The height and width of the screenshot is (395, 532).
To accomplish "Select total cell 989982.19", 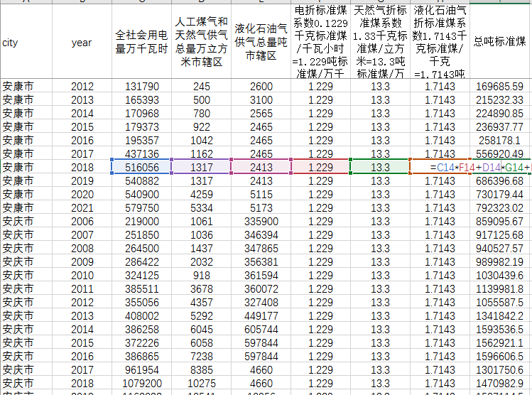I will [501, 262].
